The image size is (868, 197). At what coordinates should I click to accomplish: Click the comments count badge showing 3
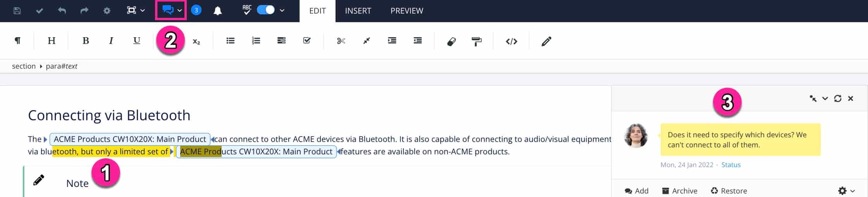[196, 10]
